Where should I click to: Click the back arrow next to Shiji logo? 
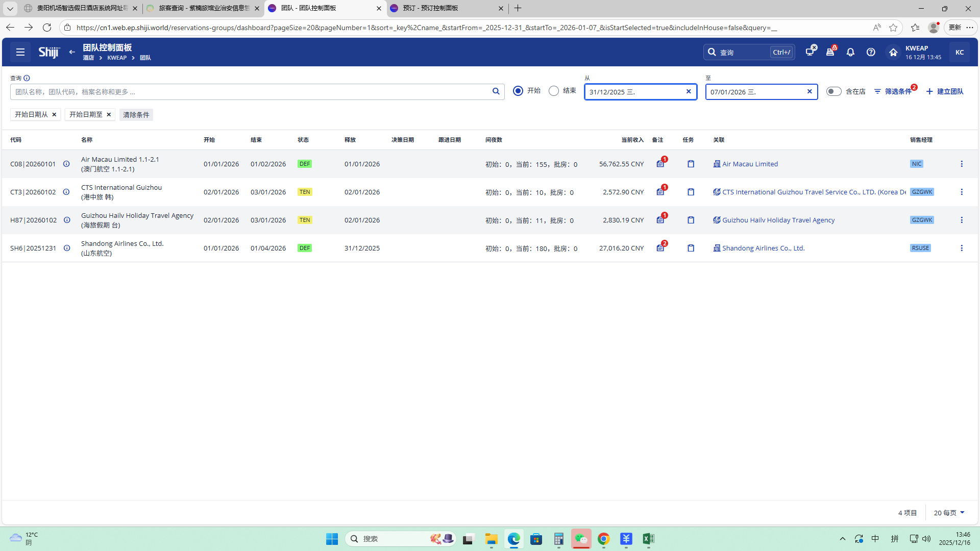coord(72,52)
